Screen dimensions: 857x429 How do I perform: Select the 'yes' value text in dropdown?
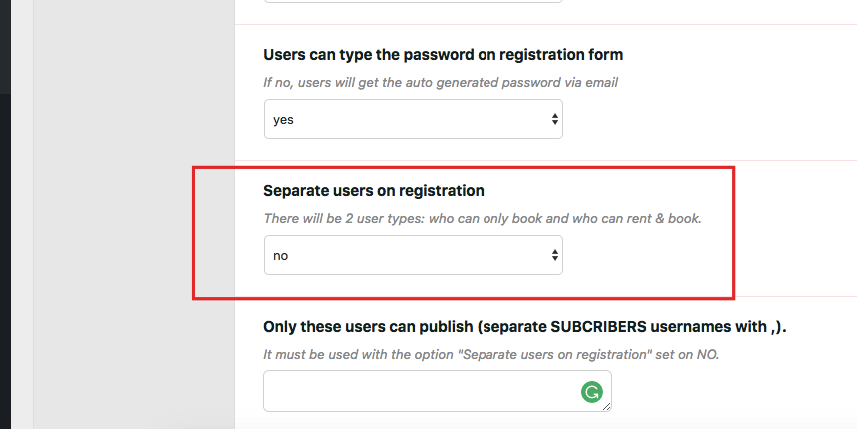tap(283, 120)
